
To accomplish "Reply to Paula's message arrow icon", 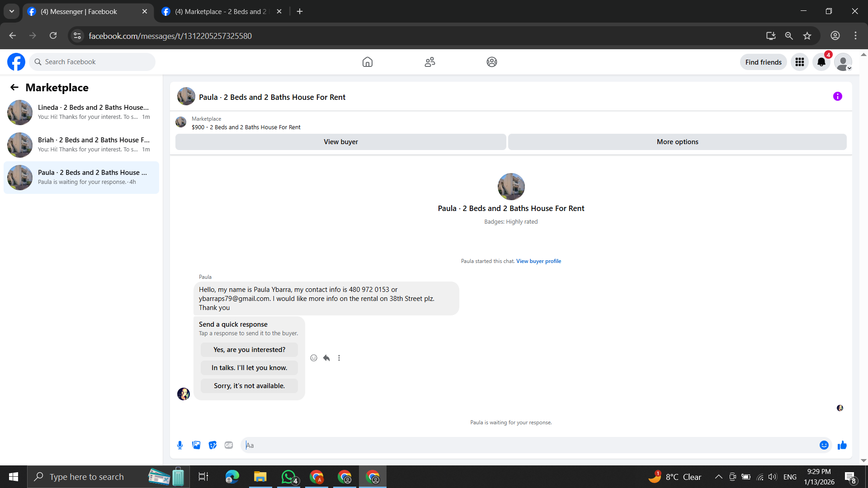I will tap(326, 358).
